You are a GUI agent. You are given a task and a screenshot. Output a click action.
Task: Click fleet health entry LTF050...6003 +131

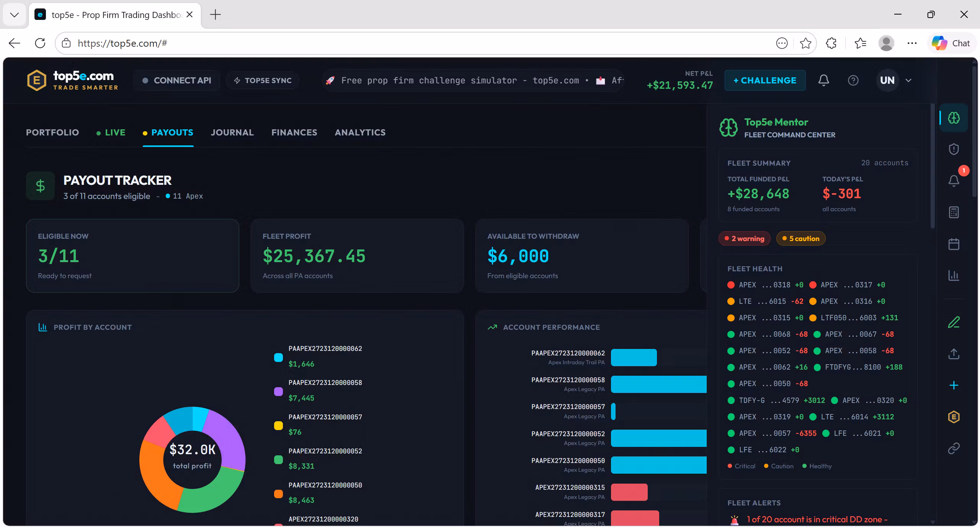pyautogui.click(x=854, y=318)
